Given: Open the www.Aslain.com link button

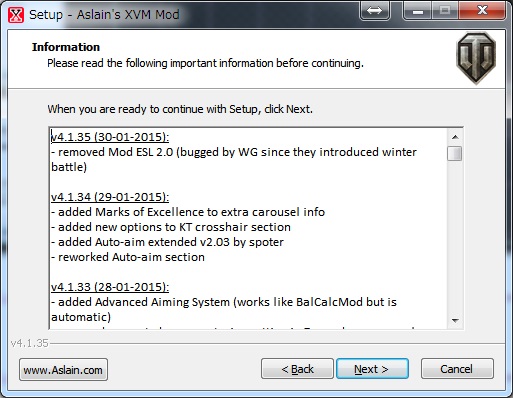Looking at the screenshot, I should pos(63,370).
